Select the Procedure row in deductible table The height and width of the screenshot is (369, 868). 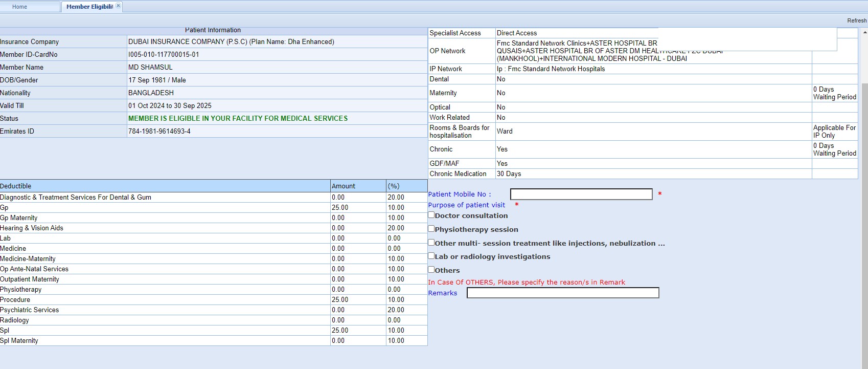(x=15, y=299)
